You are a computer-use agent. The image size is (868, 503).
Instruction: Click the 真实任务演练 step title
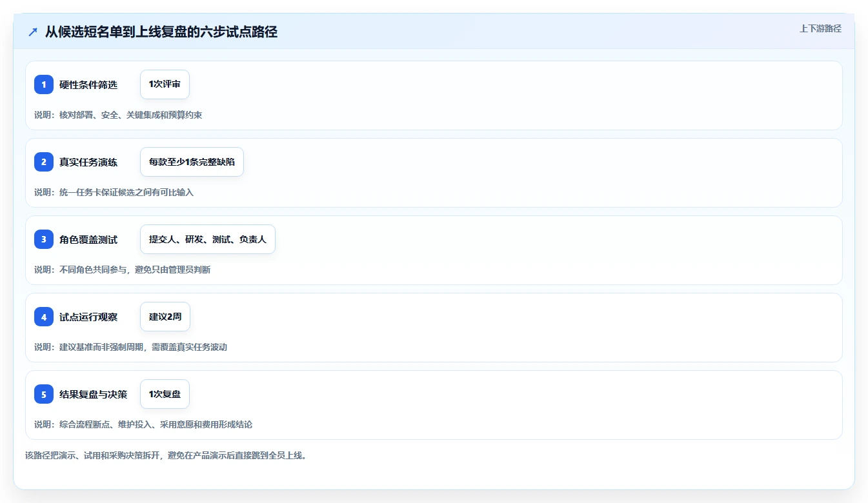tap(88, 162)
